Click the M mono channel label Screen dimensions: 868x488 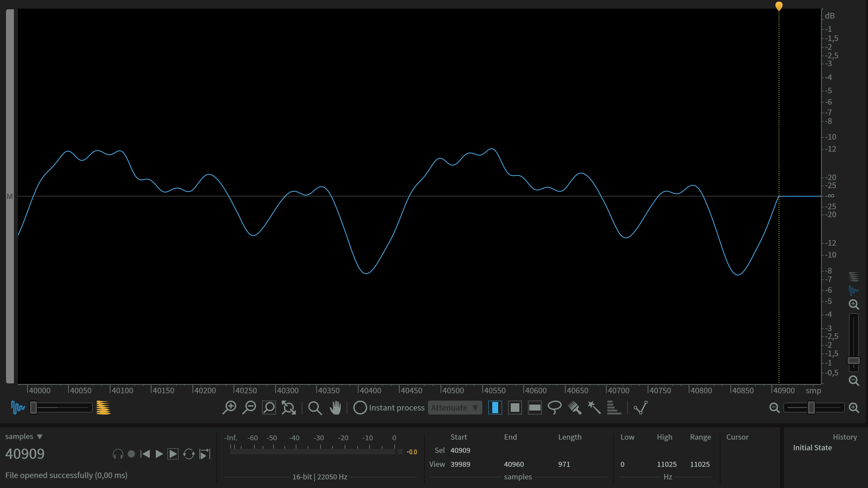click(x=10, y=196)
